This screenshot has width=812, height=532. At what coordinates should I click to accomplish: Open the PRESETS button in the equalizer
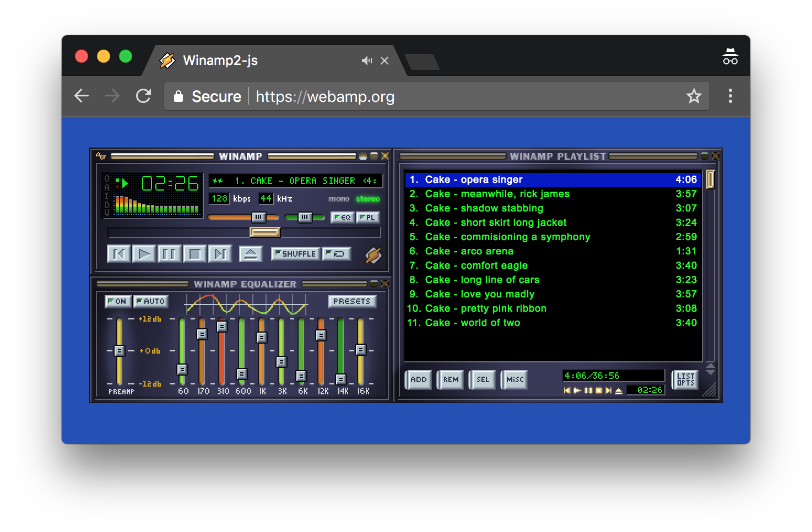[x=352, y=301]
